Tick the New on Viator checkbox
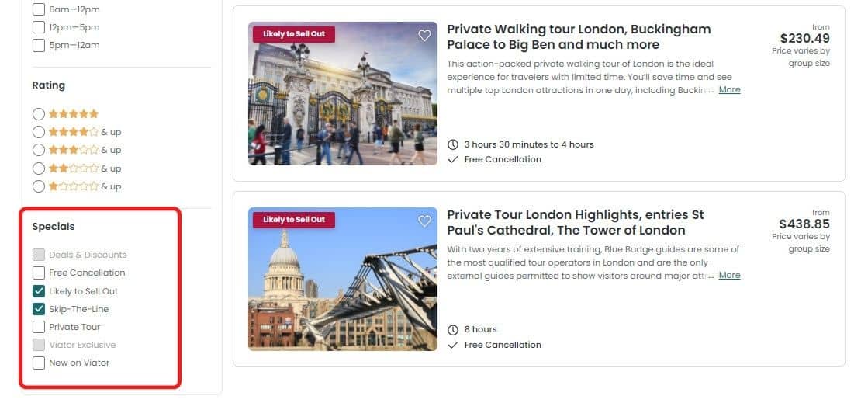Image resolution: width=868 pixels, height=403 pixels. click(x=39, y=363)
